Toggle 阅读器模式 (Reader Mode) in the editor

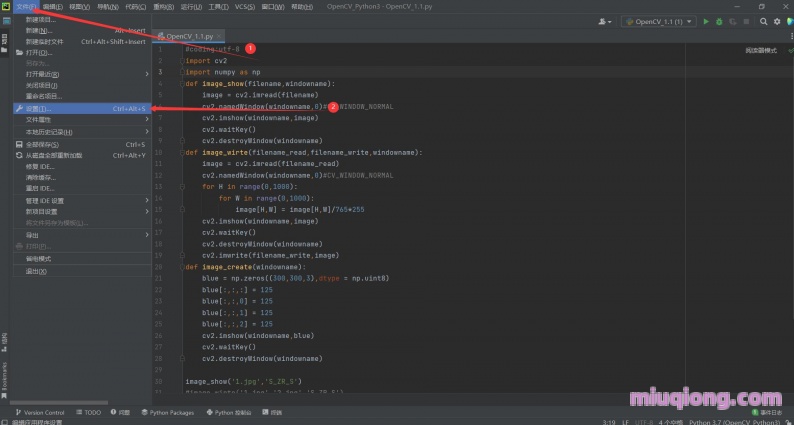[761, 50]
